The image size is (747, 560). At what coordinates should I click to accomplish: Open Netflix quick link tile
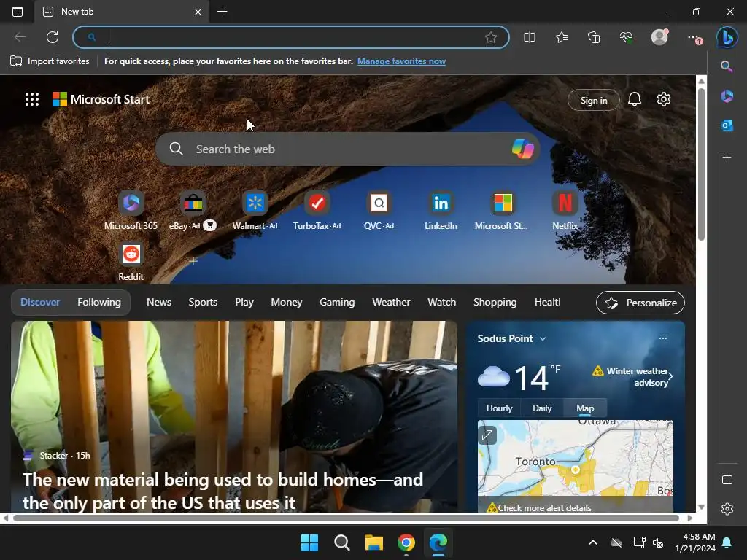pyautogui.click(x=565, y=211)
